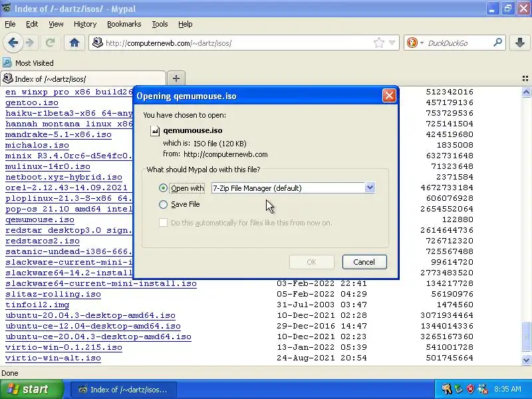532x399 pixels.
Task: Open the slitaz-rolling.iso link
Action: click(x=53, y=294)
